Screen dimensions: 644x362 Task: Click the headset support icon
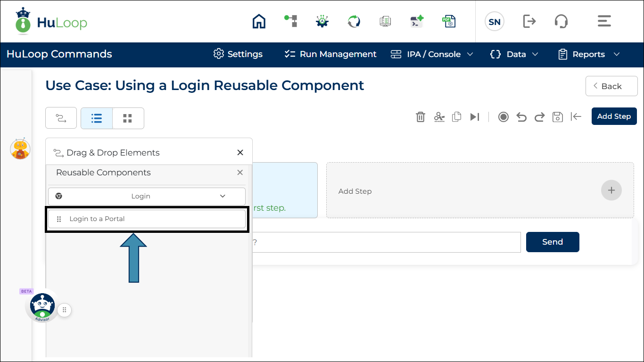(x=561, y=21)
